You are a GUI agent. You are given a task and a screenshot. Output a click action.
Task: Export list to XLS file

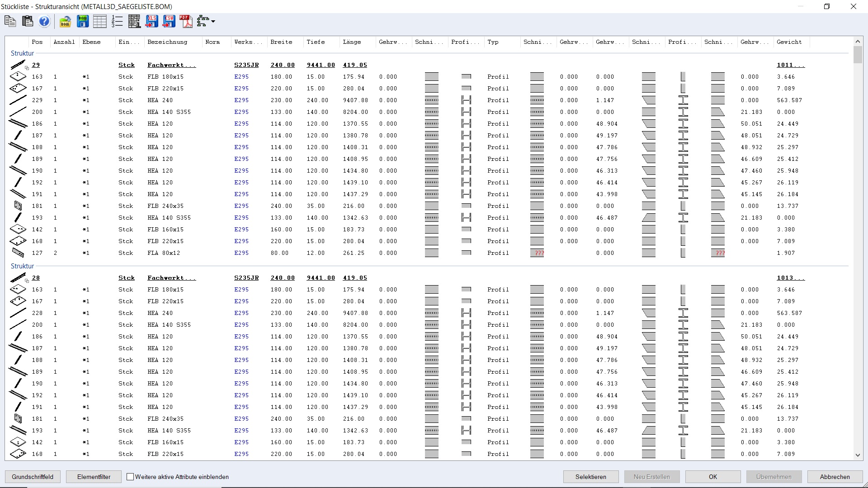click(x=152, y=21)
